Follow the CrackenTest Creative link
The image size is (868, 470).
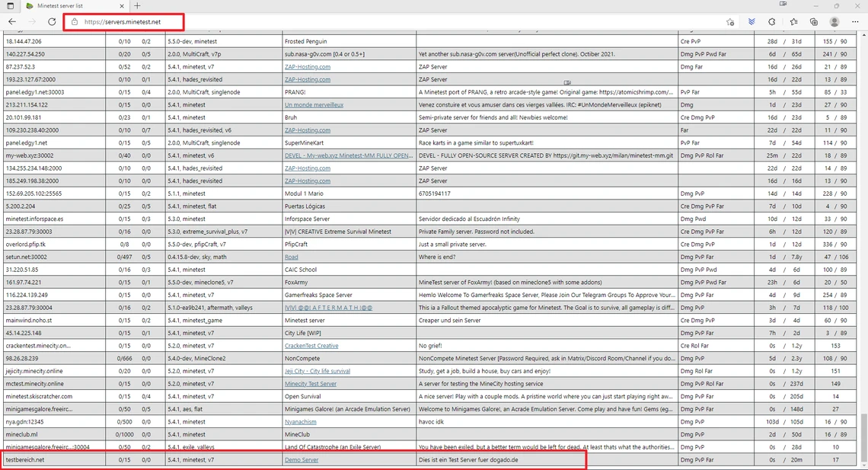point(311,346)
